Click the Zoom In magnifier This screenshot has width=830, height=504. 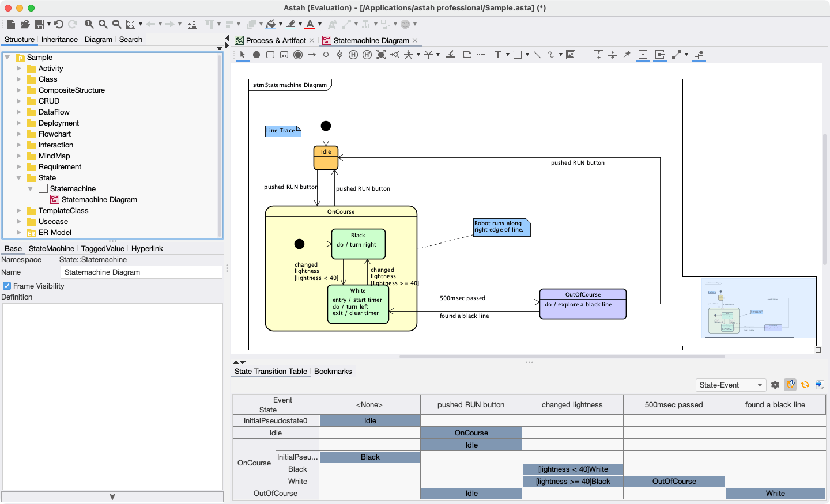pos(103,24)
